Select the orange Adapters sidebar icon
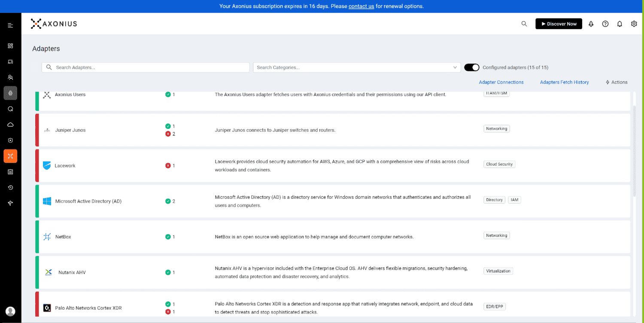The image size is (644, 323). (10, 156)
